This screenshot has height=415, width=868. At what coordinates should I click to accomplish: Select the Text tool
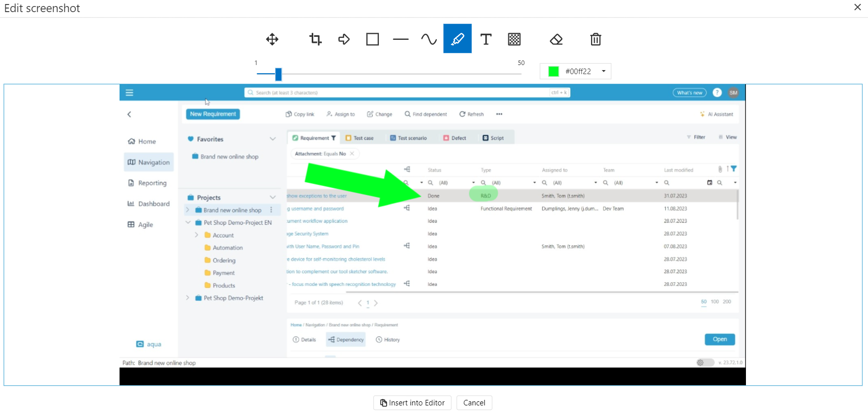[486, 39]
